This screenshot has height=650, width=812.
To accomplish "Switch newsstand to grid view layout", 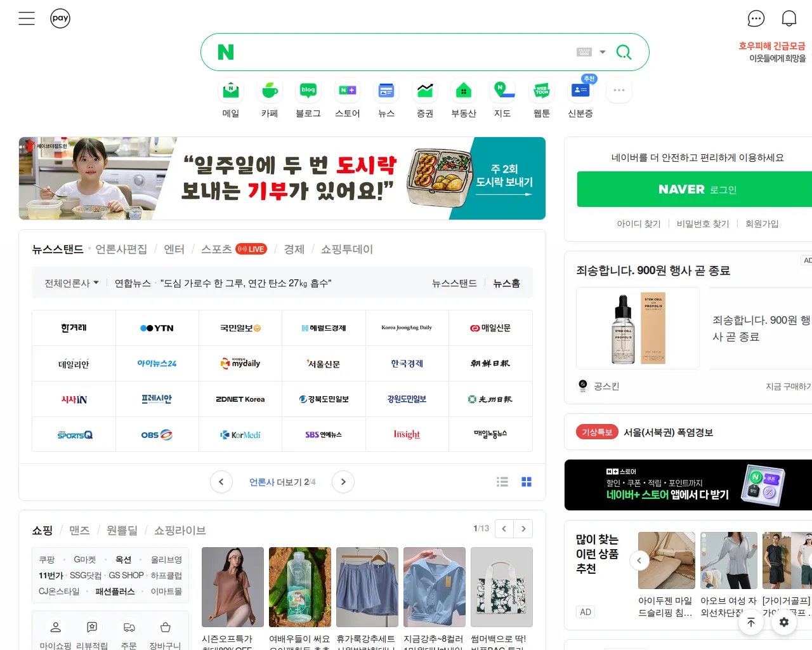I will pos(527,482).
